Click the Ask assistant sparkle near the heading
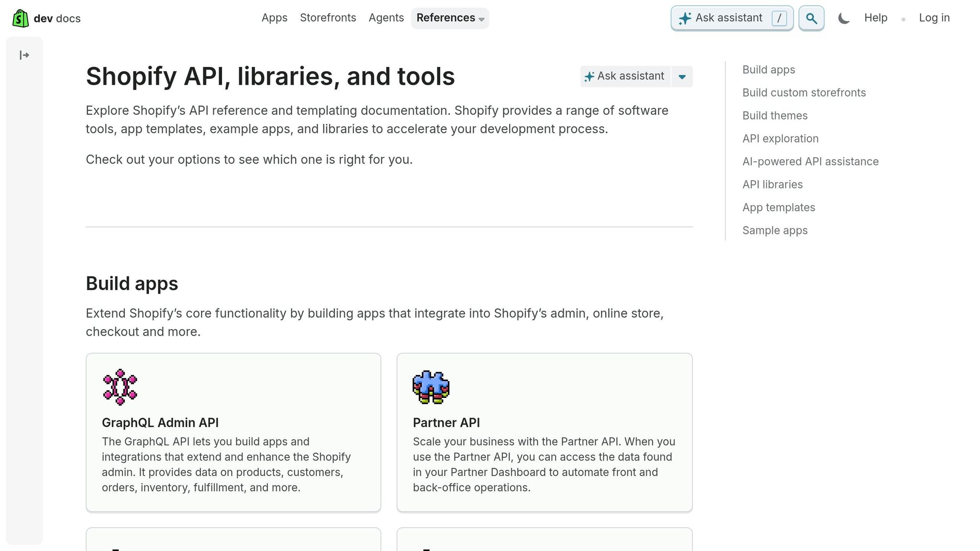The image size is (980, 551). pos(589,76)
